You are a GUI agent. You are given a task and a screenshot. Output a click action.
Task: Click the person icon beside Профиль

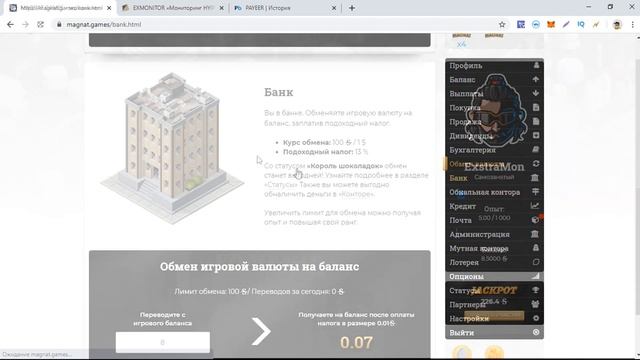(536, 65)
